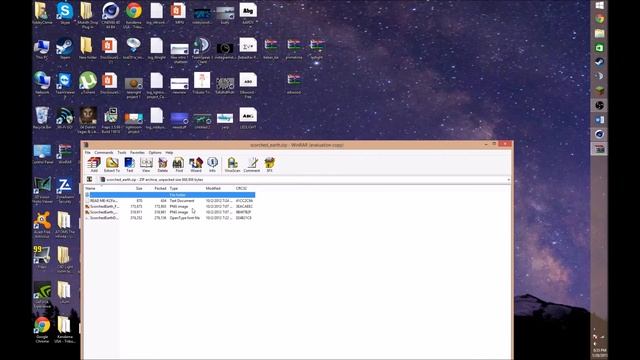Open Chrome from the right-side taskbar
640x360 pixels.
[600, 19]
